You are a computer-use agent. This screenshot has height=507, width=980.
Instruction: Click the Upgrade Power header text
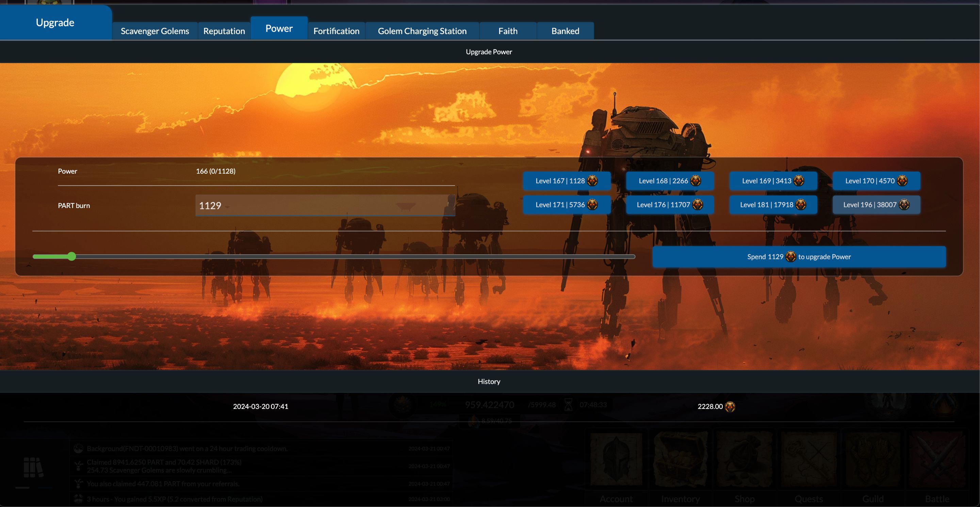pos(489,52)
